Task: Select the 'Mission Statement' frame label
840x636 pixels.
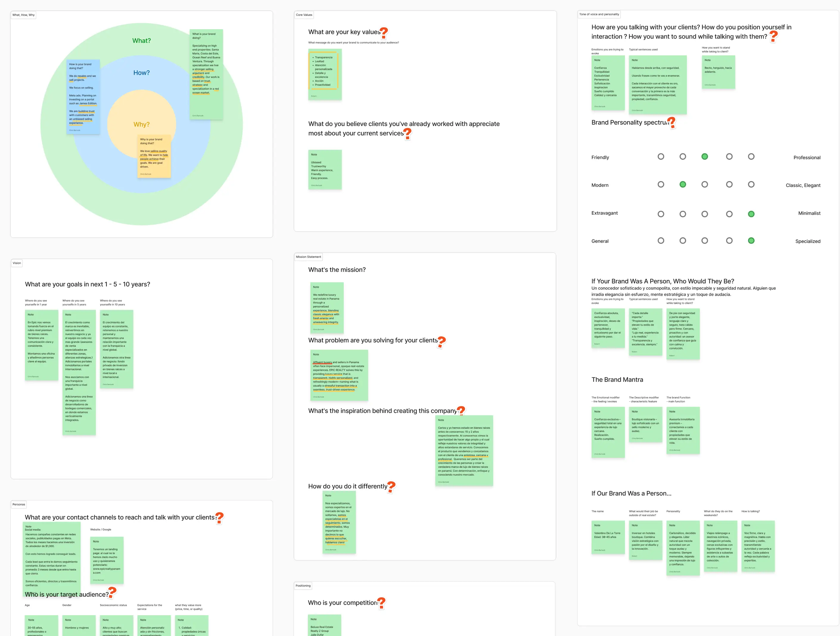Action: click(308, 257)
